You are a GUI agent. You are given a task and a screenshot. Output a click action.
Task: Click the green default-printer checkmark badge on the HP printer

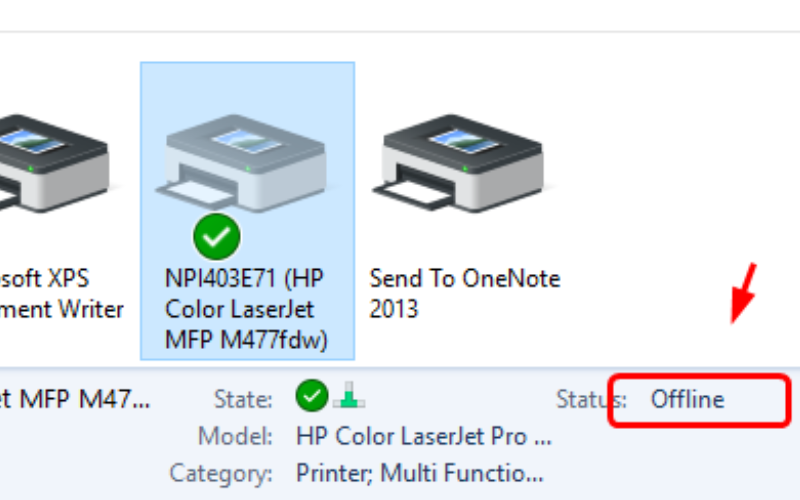point(217,237)
